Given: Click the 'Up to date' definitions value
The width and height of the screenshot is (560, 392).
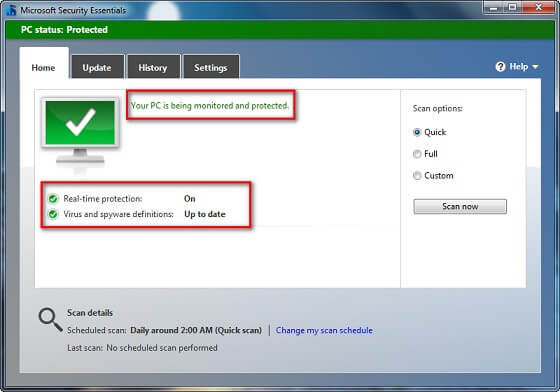Looking at the screenshot, I should pyautogui.click(x=205, y=214).
